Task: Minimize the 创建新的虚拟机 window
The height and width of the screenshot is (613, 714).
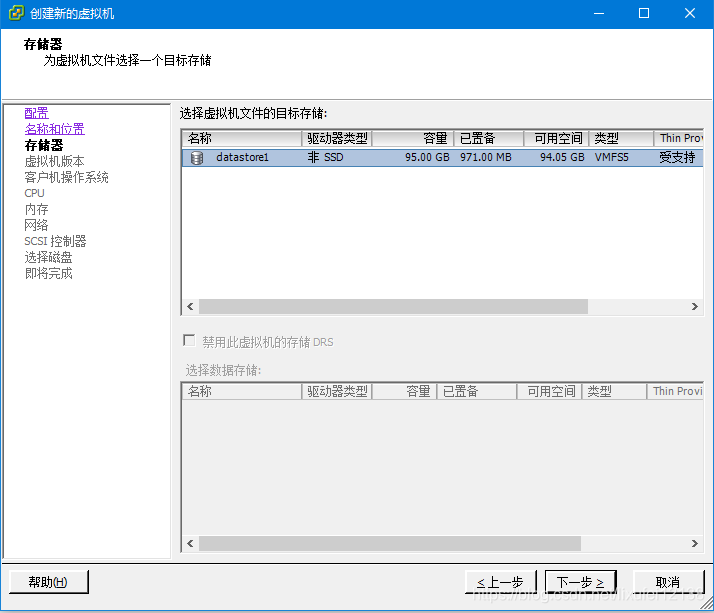Action: [599, 13]
